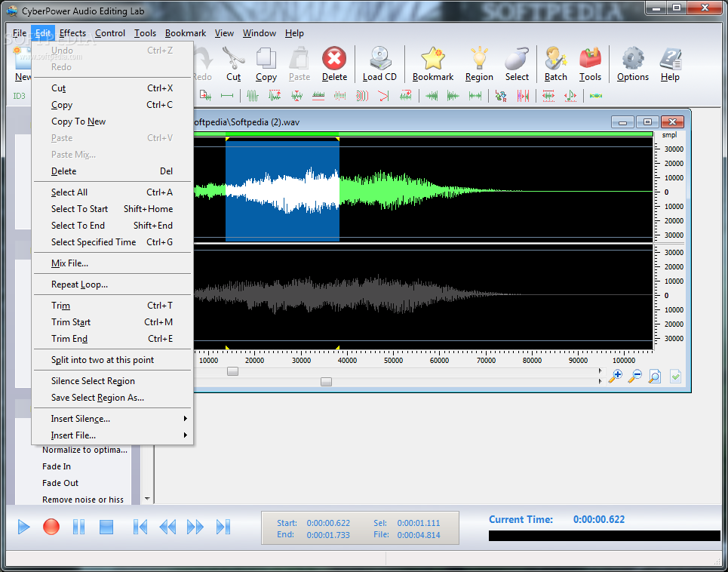The image size is (728, 572).
Task: Click the lower horizontal scrollbar thumb
Action: pyautogui.click(x=327, y=382)
